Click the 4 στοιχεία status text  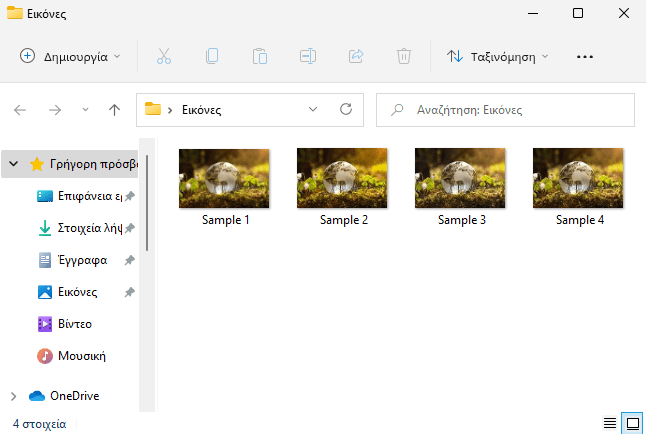[x=40, y=424]
